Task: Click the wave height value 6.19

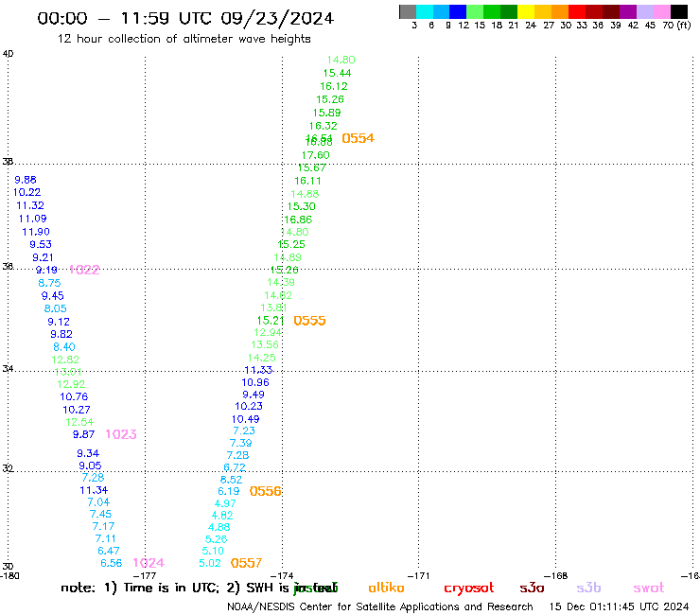Action: pos(229,491)
